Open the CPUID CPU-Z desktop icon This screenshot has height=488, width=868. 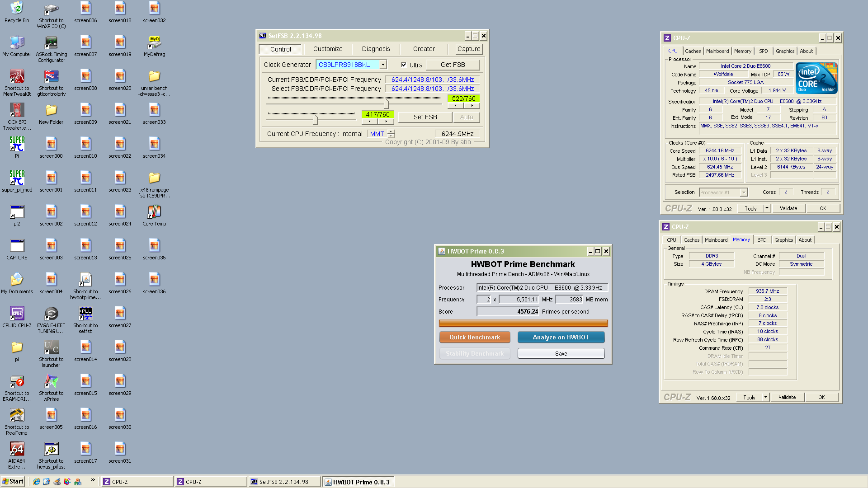17,317
